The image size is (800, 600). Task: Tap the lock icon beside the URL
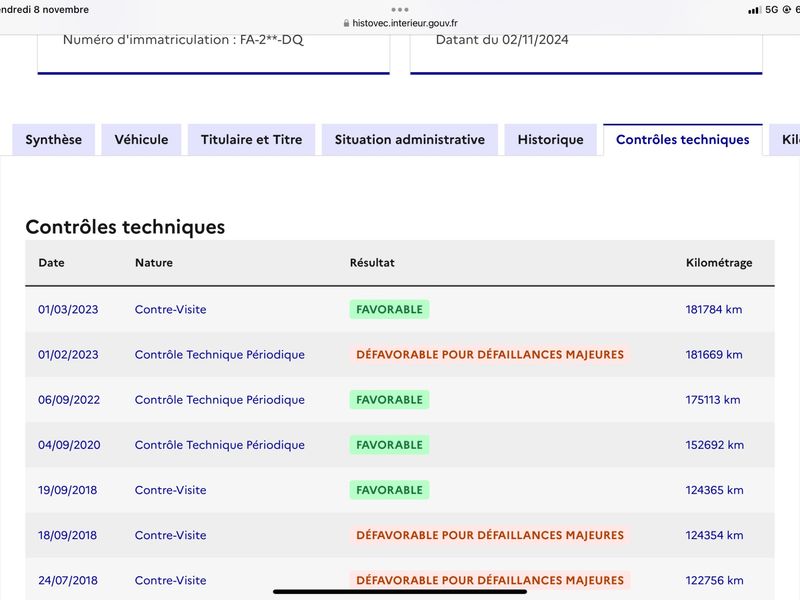pos(346,23)
